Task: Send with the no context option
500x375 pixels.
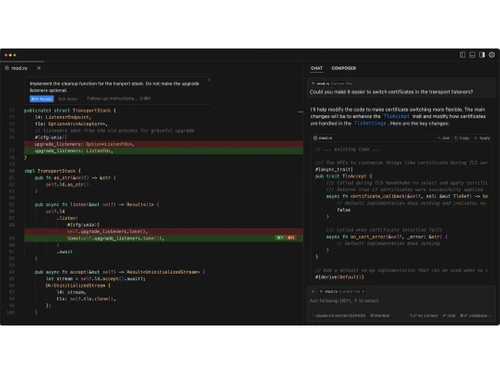Action: coord(424,315)
